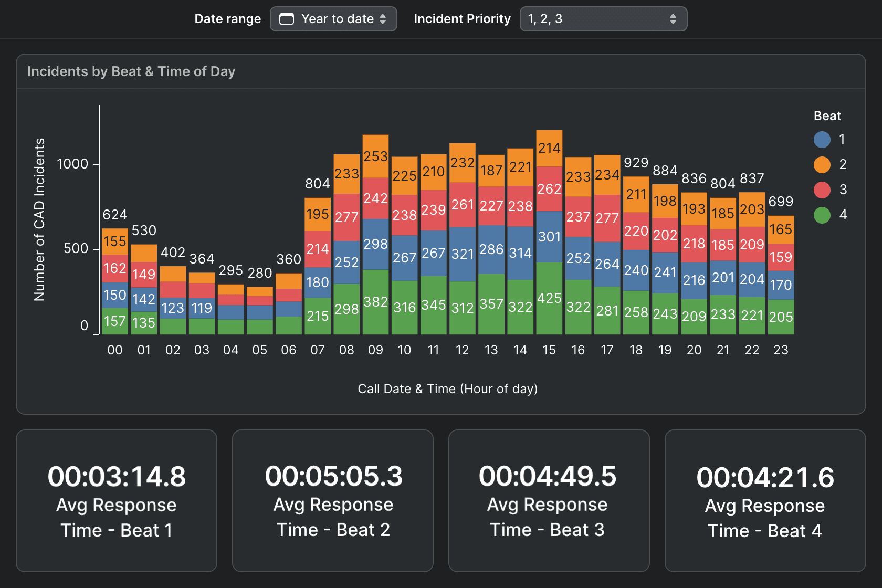Click the up-down arrows on Incident Priority

pos(673,19)
